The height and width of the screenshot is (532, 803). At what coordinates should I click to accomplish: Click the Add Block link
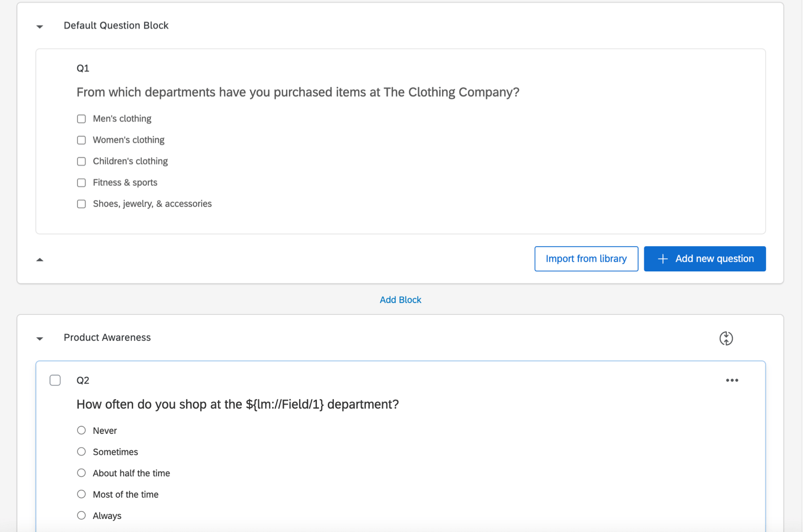[400, 300]
